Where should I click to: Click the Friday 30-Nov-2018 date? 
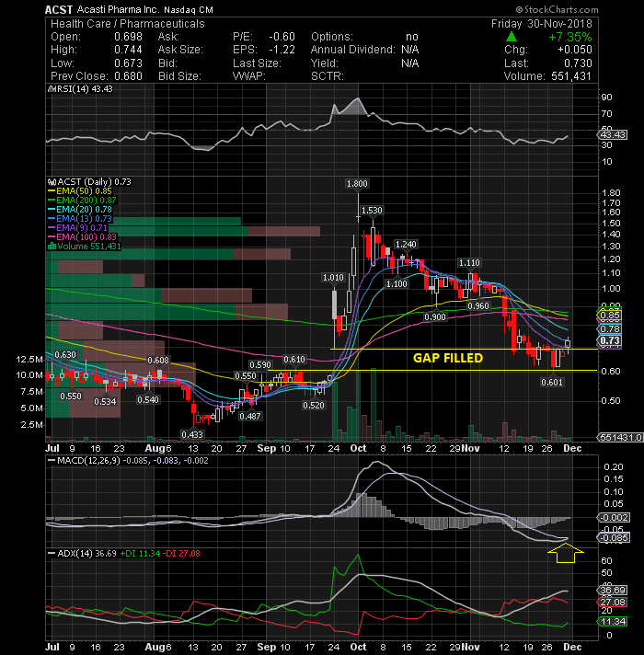pos(542,24)
